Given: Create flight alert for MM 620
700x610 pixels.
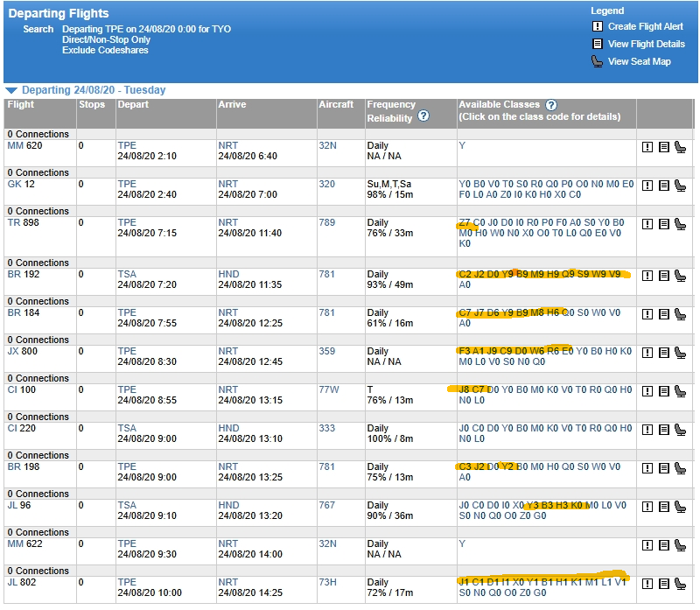Looking at the screenshot, I should 647,147.
